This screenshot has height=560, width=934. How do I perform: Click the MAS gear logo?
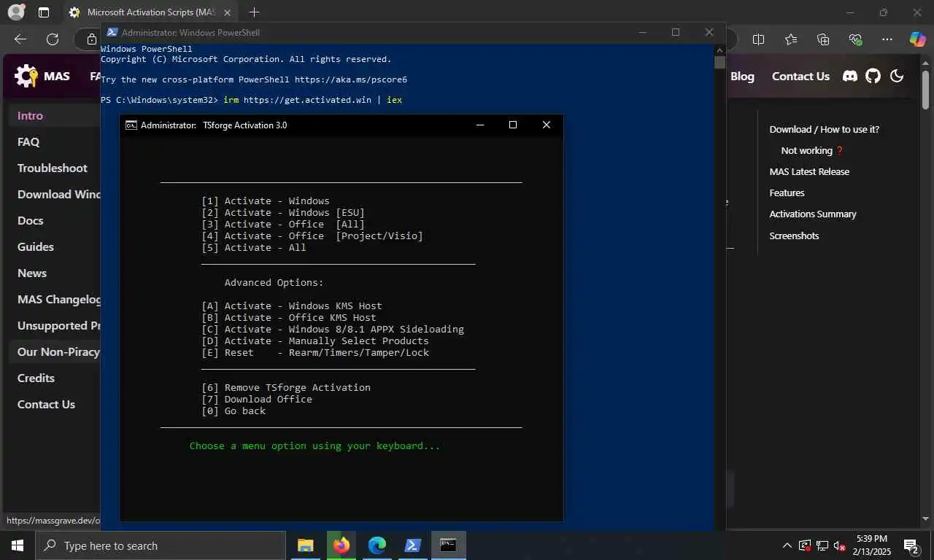pyautogui.click(x=26, y=76)
